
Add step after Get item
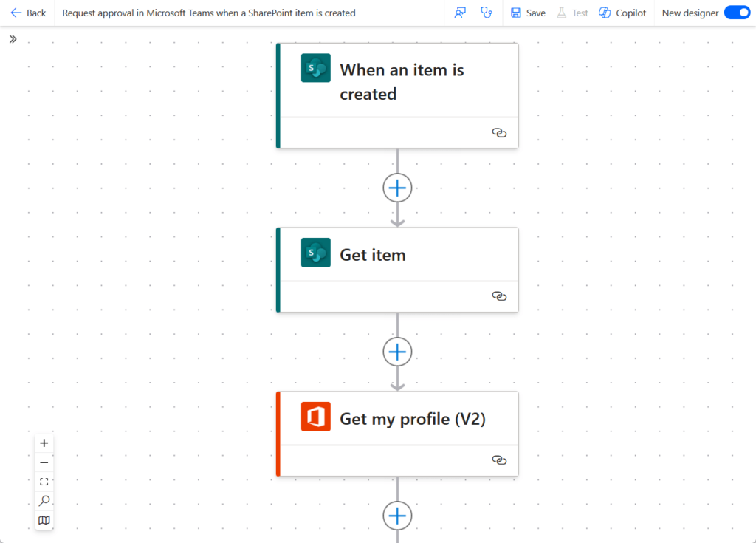[x=397, y=352]
